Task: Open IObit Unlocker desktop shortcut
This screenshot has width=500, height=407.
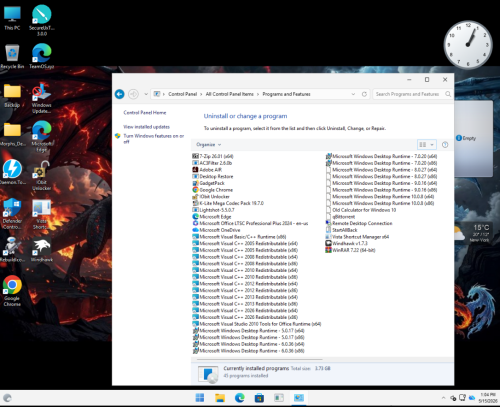Action: (41, 176)
